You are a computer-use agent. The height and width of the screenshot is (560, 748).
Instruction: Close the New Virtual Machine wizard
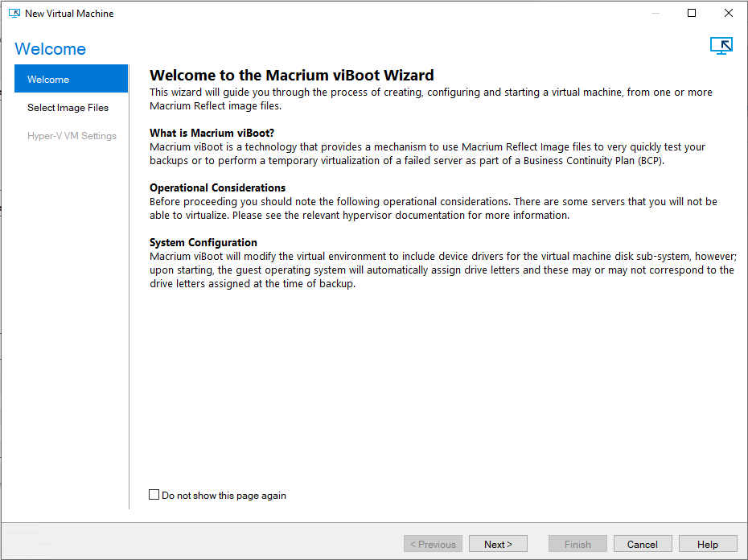(728, 13)
